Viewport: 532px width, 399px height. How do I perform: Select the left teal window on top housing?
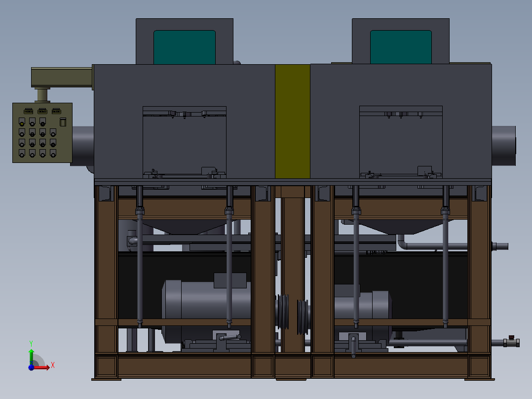click(x=185, y=47)
